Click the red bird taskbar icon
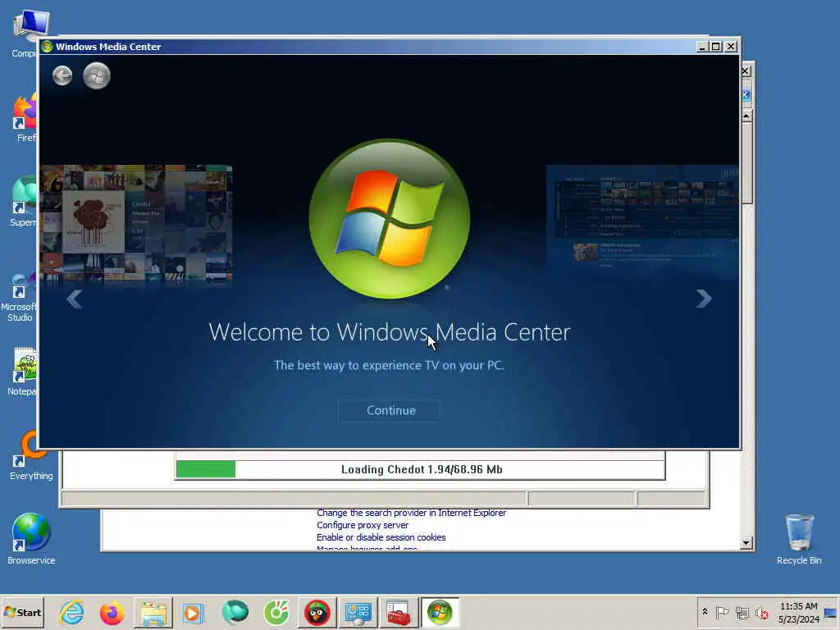 [317, 612]
